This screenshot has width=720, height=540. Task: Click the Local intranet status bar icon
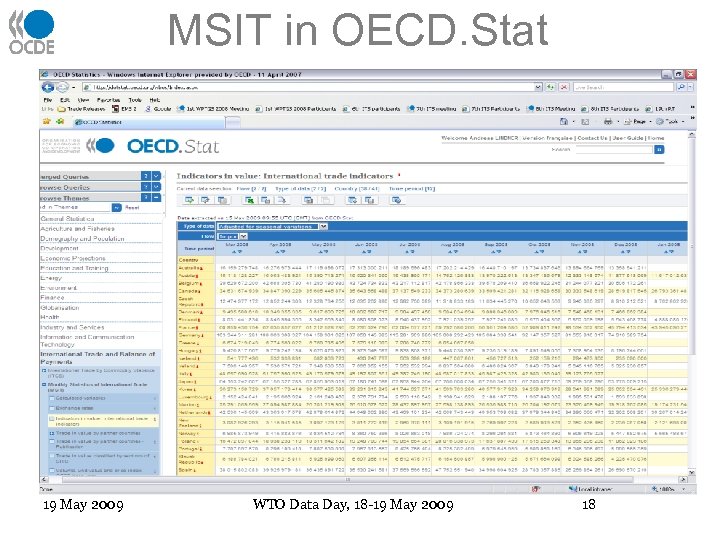[590, 489]
